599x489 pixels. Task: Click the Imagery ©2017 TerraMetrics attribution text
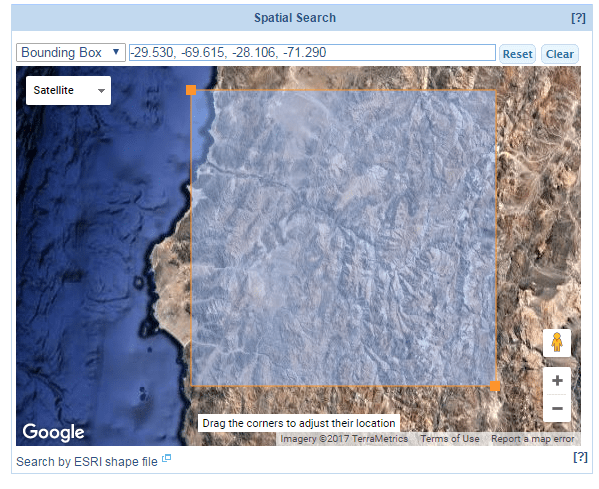[344, 439]
